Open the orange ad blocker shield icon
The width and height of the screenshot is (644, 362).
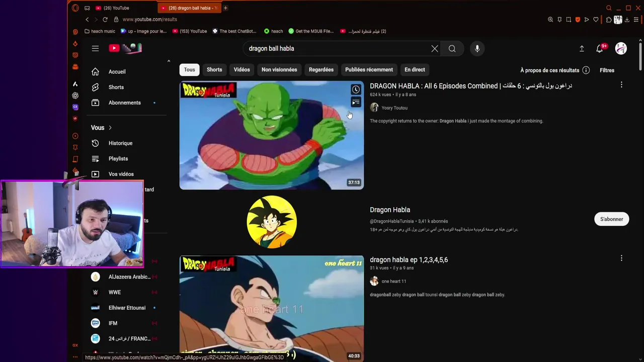click(578, 20)
